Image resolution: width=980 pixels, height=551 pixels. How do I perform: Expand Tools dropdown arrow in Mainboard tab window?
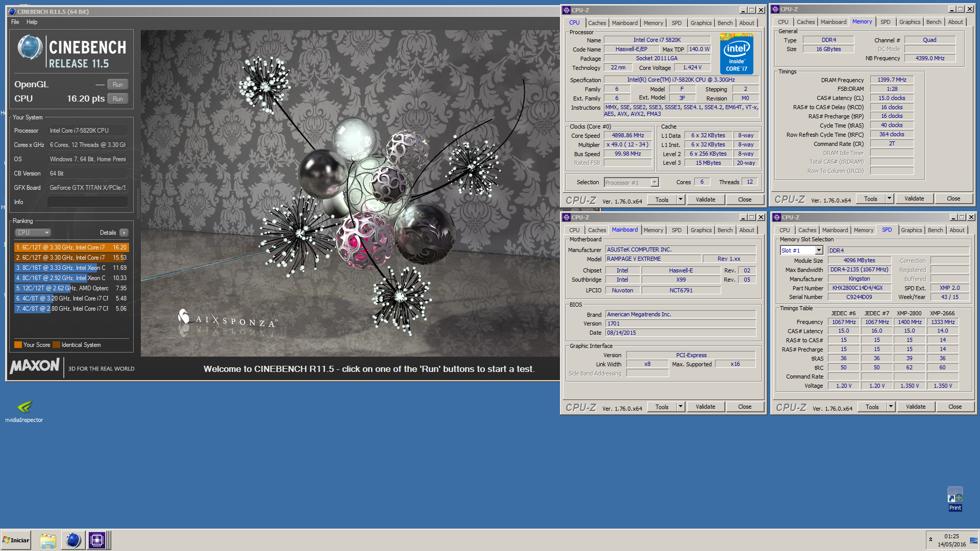[680, 407]
